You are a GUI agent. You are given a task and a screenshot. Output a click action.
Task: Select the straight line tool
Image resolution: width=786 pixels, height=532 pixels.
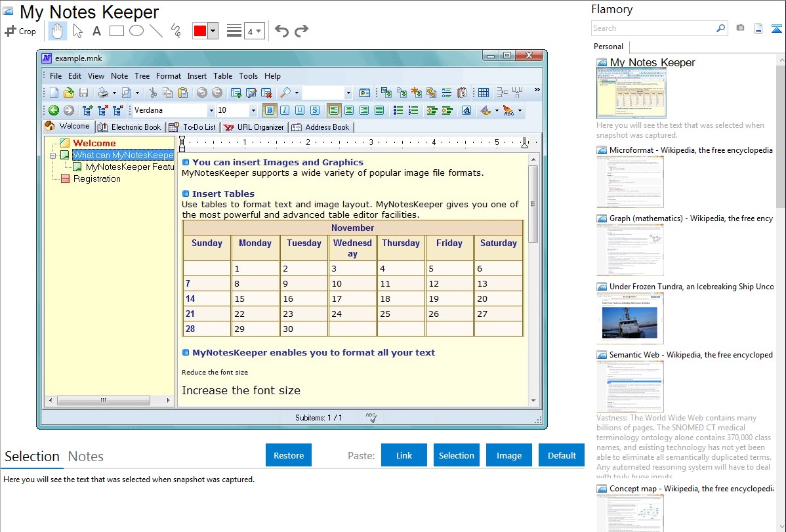(x=156, y=31)
